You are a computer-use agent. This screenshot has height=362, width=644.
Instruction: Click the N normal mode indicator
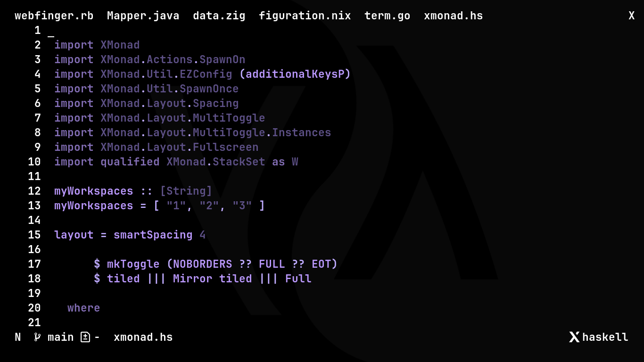(x=18, y=337)
